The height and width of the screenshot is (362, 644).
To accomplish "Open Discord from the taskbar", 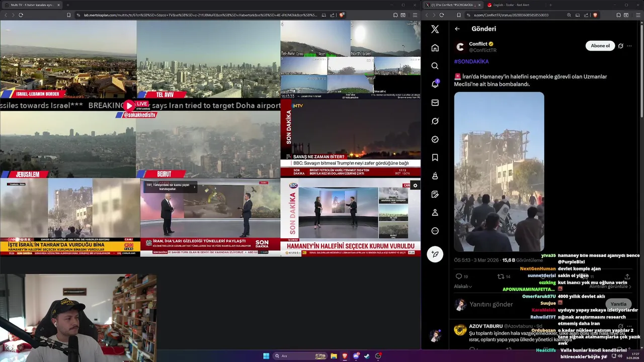I will click(356, 356).
